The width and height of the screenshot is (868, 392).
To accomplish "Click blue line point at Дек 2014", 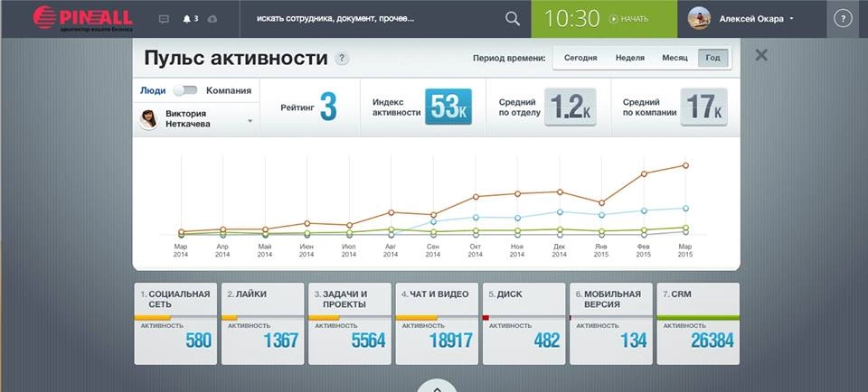I will [560, 211].
